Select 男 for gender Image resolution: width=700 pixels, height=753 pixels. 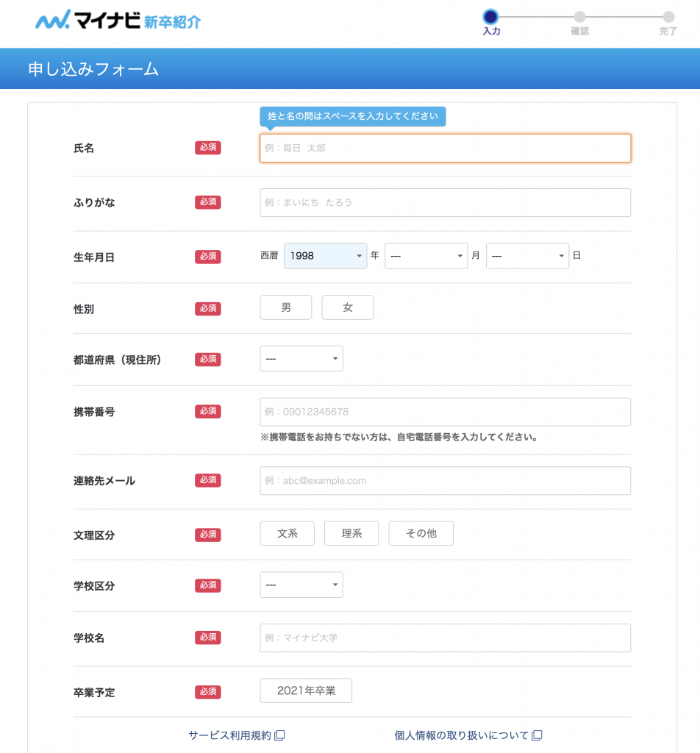(x=286, y=307)
